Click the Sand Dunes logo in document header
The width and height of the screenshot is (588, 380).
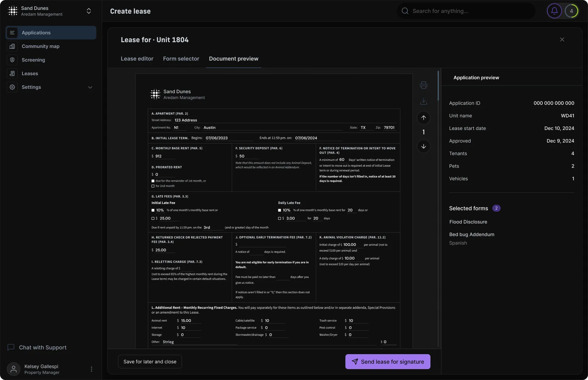tap(156, 94)
